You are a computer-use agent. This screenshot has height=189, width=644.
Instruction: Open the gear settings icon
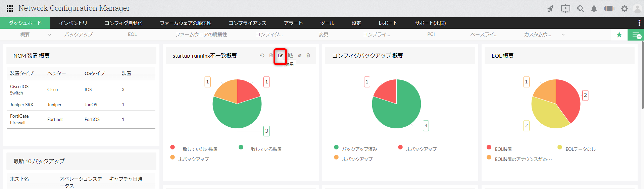624,9
